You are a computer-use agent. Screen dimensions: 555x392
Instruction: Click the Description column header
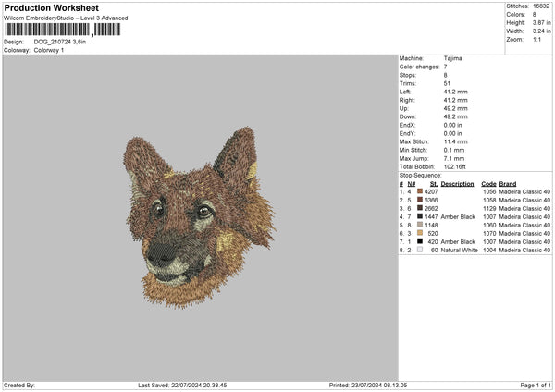click(457, 184)
